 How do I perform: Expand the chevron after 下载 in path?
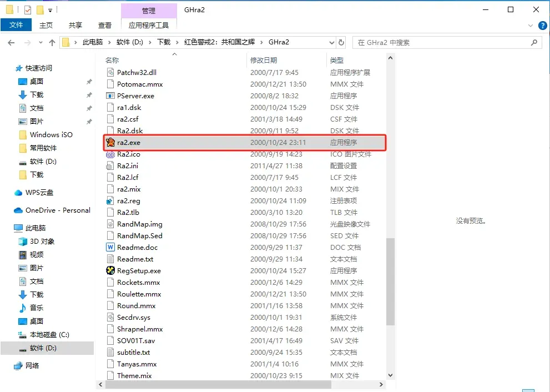coord(177,42)
